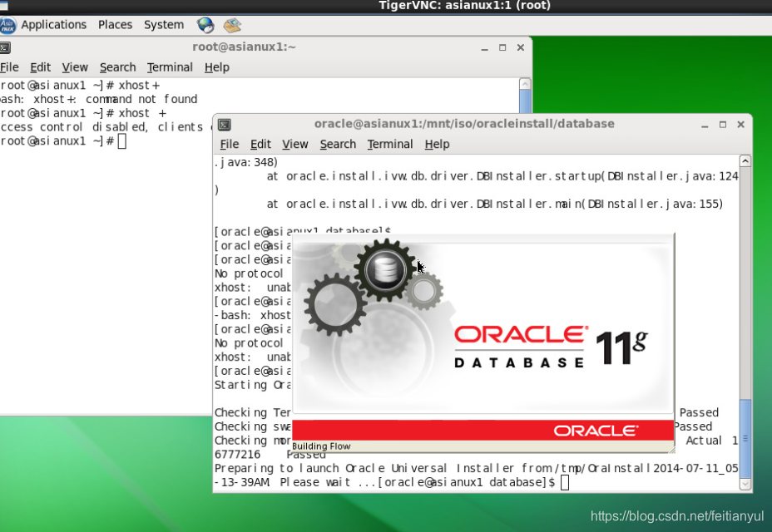Click the oracle terminal title bar text

click(x=464, y=124)
